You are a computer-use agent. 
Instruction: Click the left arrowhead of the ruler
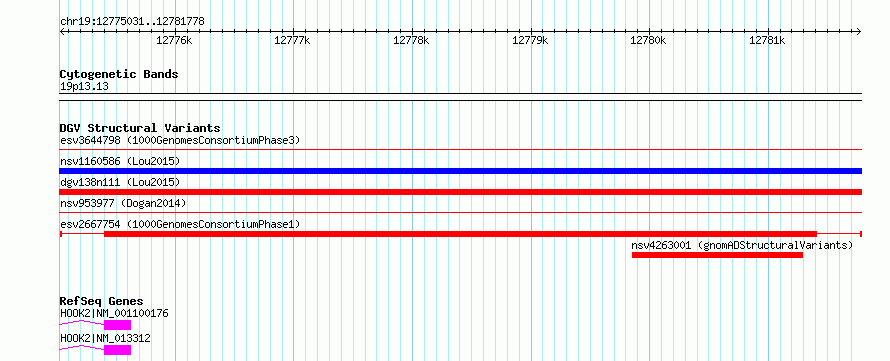click(x=63, y=31)
